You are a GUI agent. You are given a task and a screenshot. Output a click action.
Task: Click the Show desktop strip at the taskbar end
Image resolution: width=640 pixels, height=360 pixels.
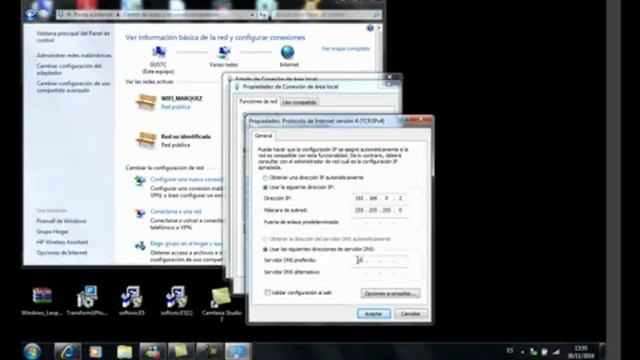click(602, 351)
